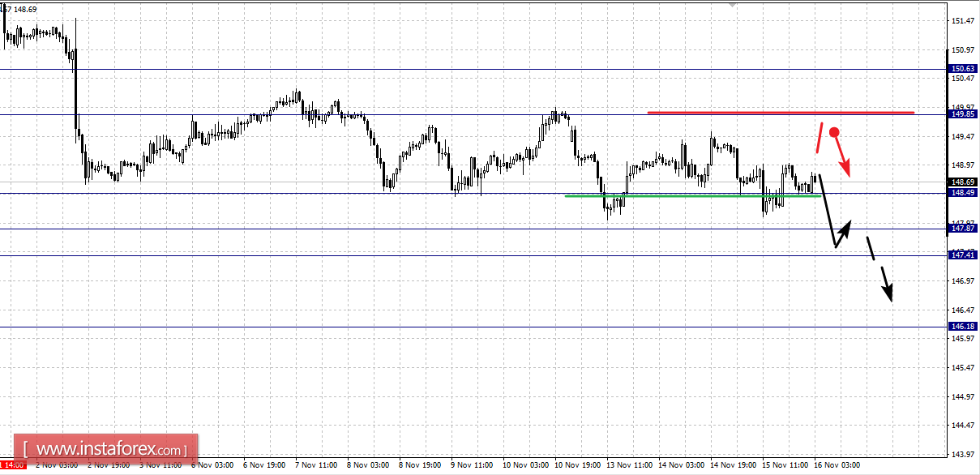Screen dimensions: 980x475
Task: Select the 149.85 price level label
Action: [x=963, y=114]
